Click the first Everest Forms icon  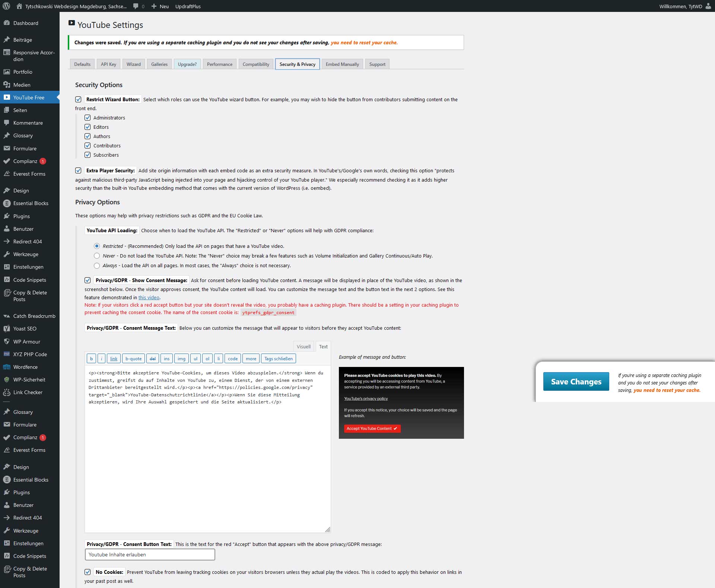7,174
